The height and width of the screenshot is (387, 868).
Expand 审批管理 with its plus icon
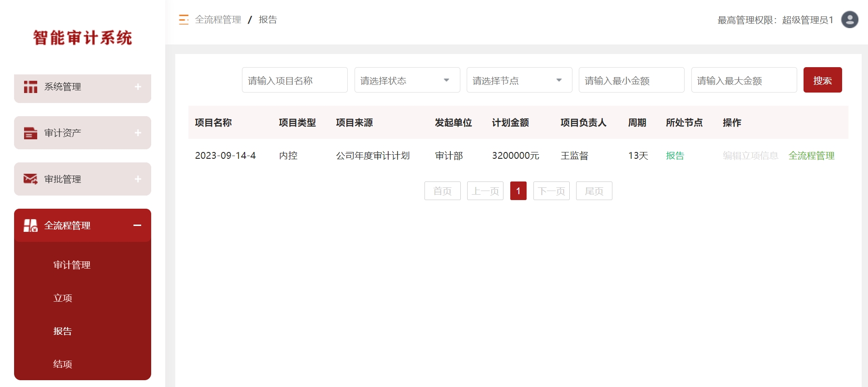(x=138, y=179)
